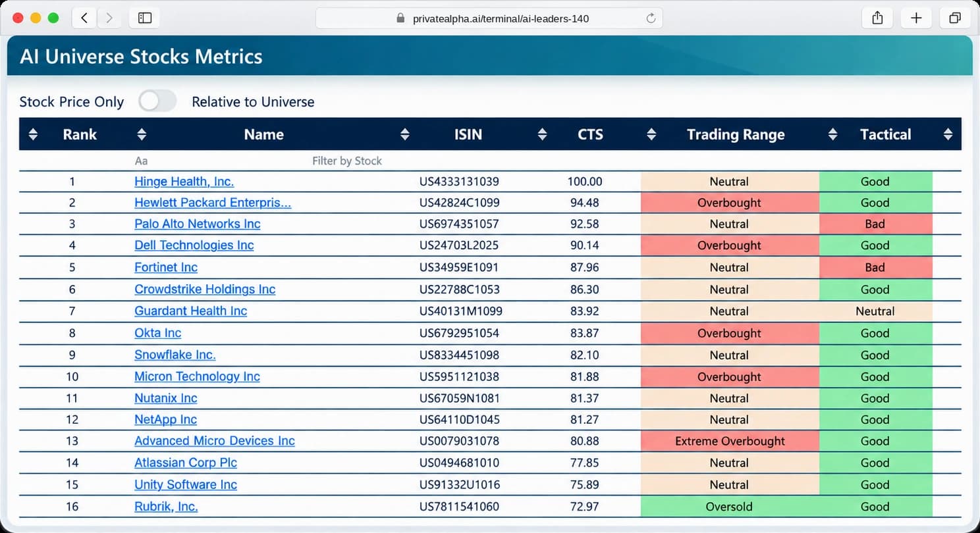Click the privatealpha.ai address bar

(489, 18)
